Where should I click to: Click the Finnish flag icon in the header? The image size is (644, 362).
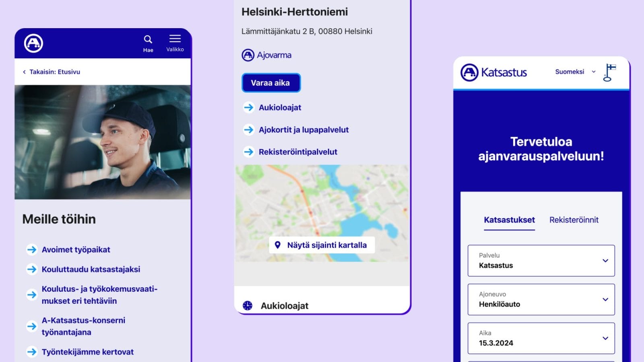tap(608, 72)
